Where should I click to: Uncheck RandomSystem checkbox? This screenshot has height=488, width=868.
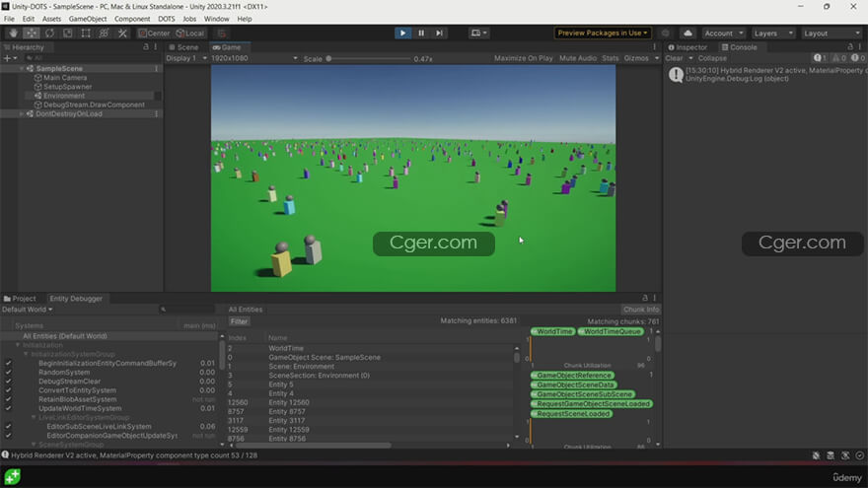point(8,373)
